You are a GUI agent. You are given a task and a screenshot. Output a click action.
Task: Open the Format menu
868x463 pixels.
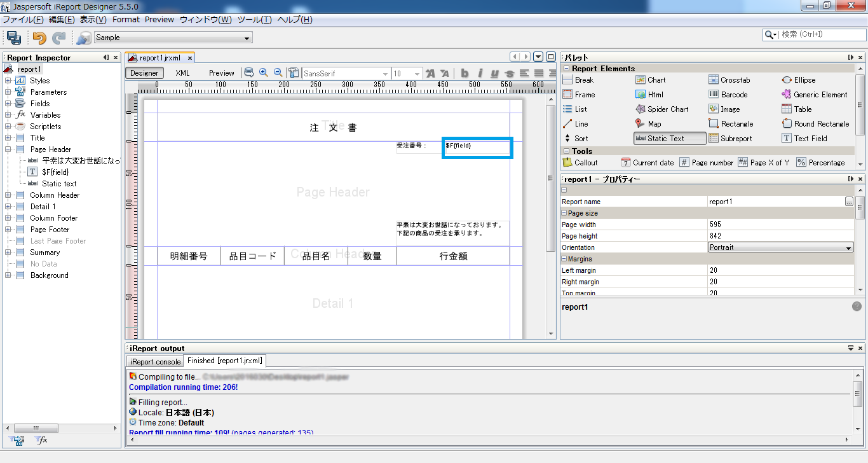pos(126,19)
